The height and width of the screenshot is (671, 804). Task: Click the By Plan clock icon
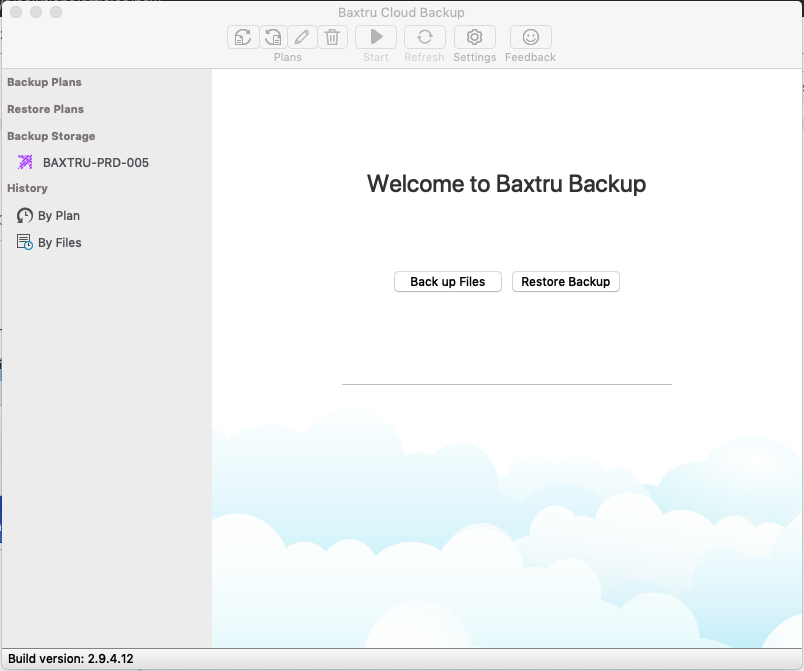(x=24, y=215)
